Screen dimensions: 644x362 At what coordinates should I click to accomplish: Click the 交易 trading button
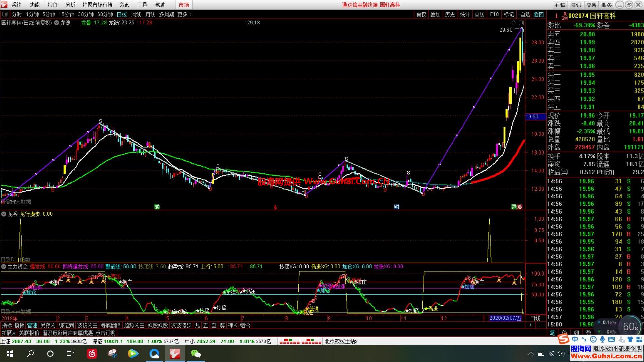tap(591, 5)
